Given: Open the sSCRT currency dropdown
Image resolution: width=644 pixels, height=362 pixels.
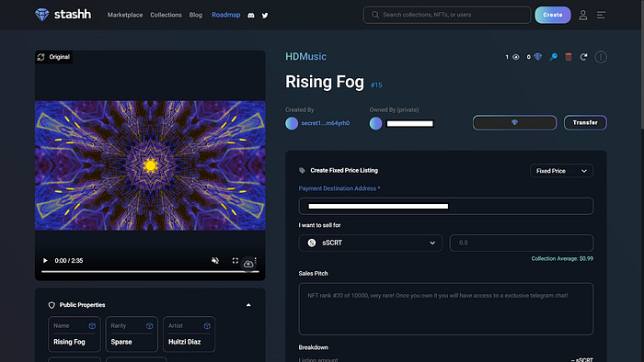Looking at the screenshot, I should (x=371, y=243).
